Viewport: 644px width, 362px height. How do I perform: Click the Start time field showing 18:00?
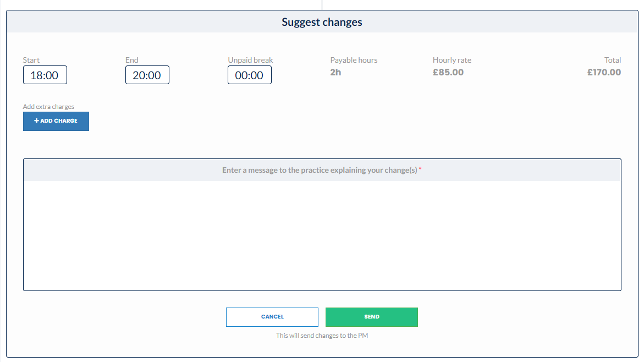(x=45, y=75)
